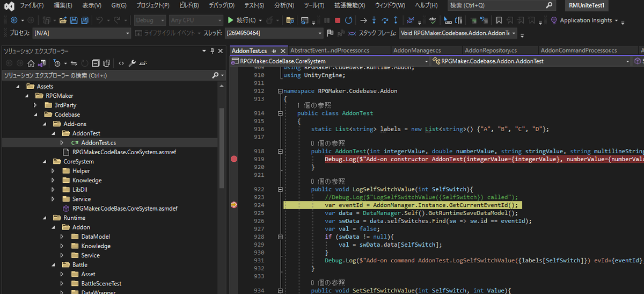Open the process [N/A] dropdown
The image size is (644, 294).
[82, 33]
